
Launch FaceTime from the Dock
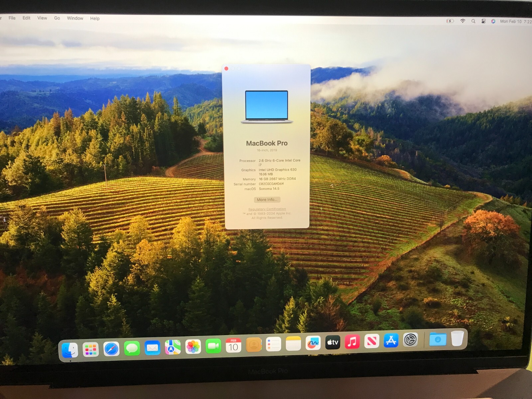(213, 346)
